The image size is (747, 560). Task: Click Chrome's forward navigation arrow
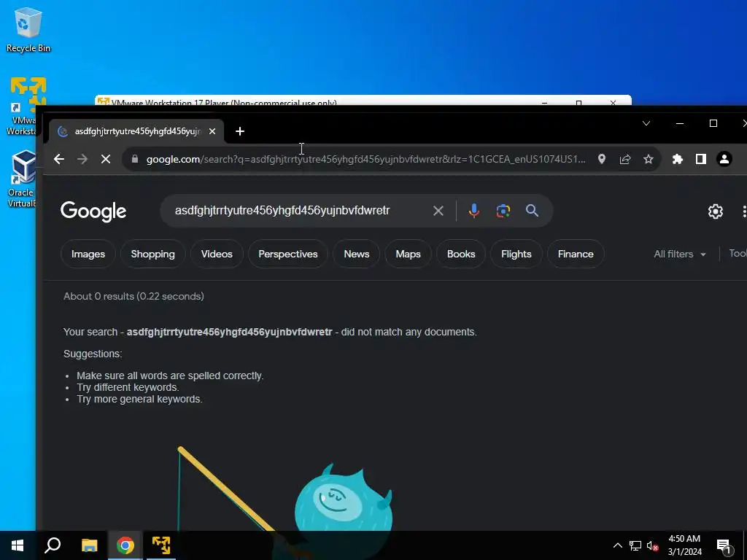pyautogui.click(x=82, y=159)
